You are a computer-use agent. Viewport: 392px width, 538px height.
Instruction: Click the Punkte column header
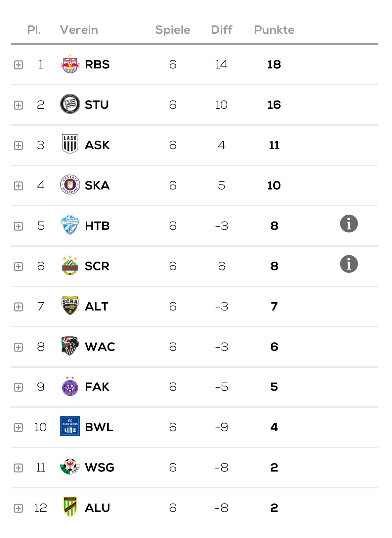274,30
